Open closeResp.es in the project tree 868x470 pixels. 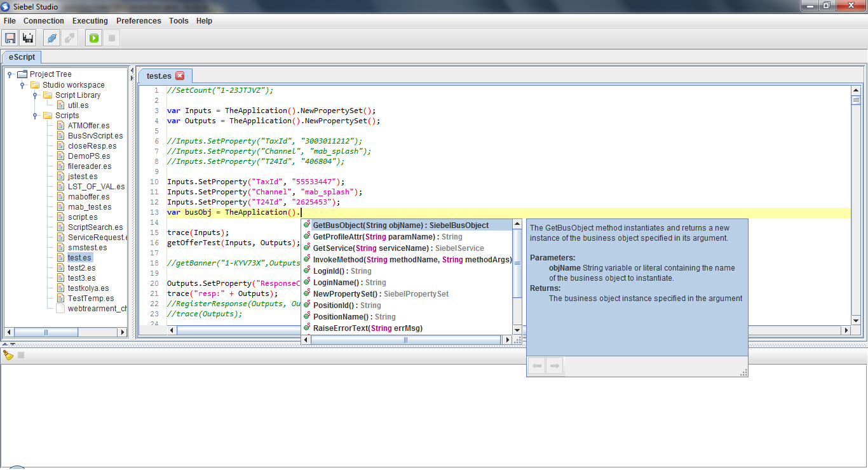92,145
